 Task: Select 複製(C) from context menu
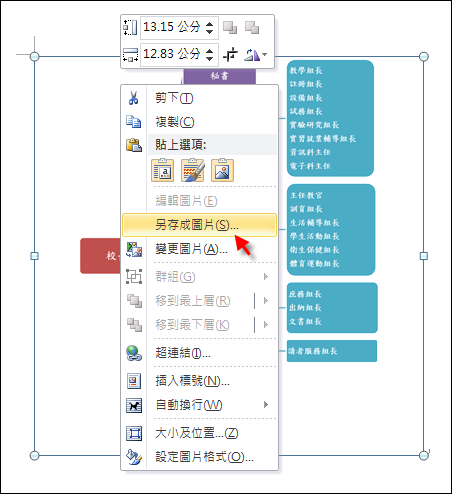(199, 122)
